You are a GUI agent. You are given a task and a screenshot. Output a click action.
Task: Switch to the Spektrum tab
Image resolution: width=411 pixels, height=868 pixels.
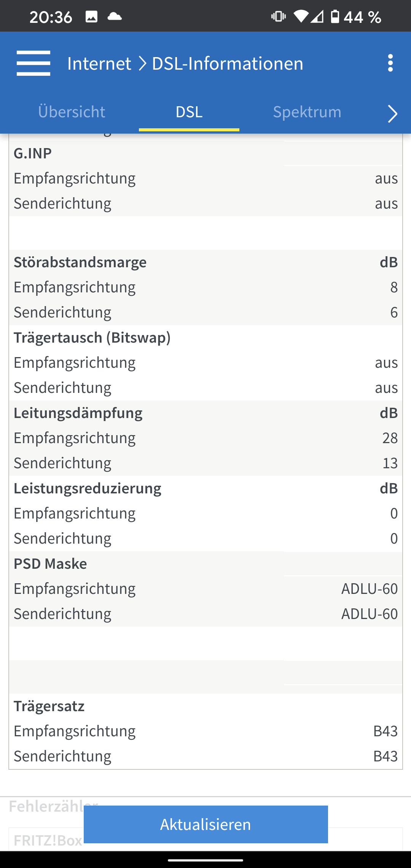307,112
